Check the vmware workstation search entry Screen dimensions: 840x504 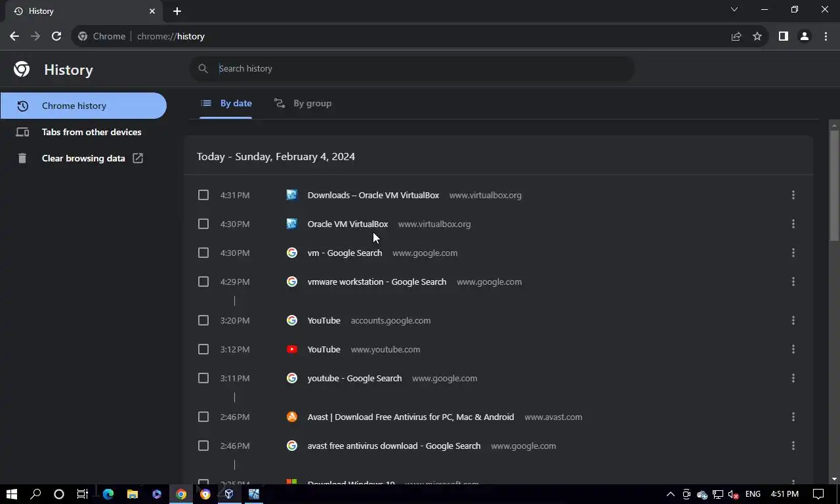click(x=203, y=282)
